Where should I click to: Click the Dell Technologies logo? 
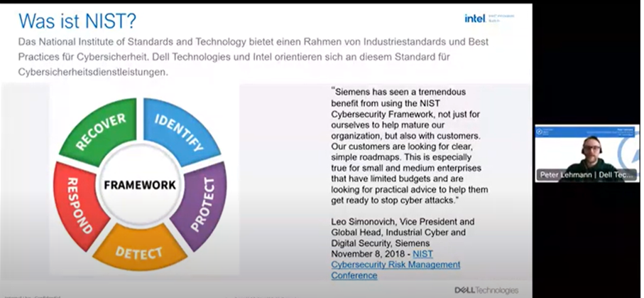[486, 290]
